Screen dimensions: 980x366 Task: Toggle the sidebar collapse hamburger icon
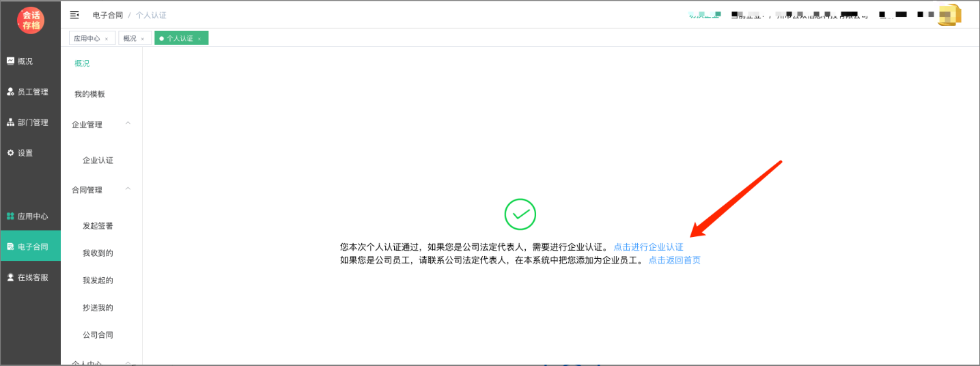[x=74, y=15]
